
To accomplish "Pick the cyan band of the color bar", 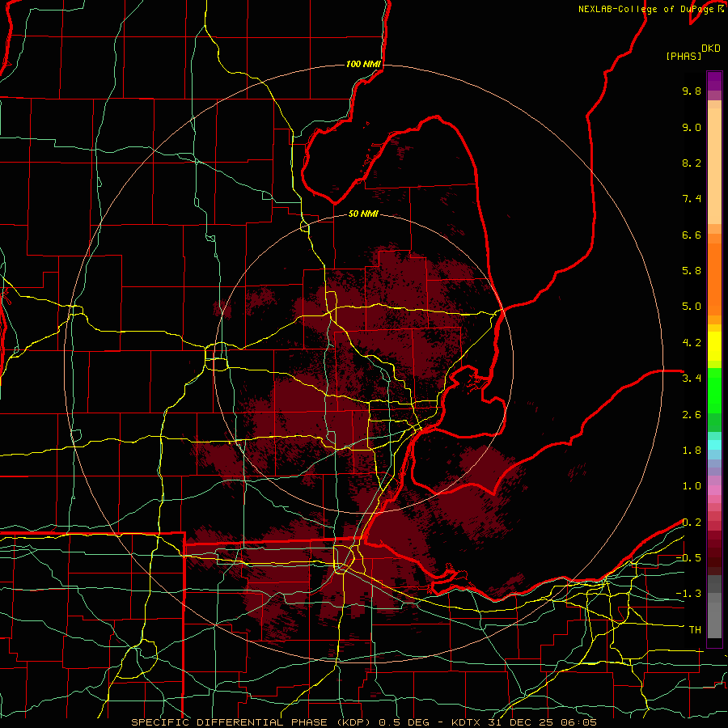I will point(714,445).
